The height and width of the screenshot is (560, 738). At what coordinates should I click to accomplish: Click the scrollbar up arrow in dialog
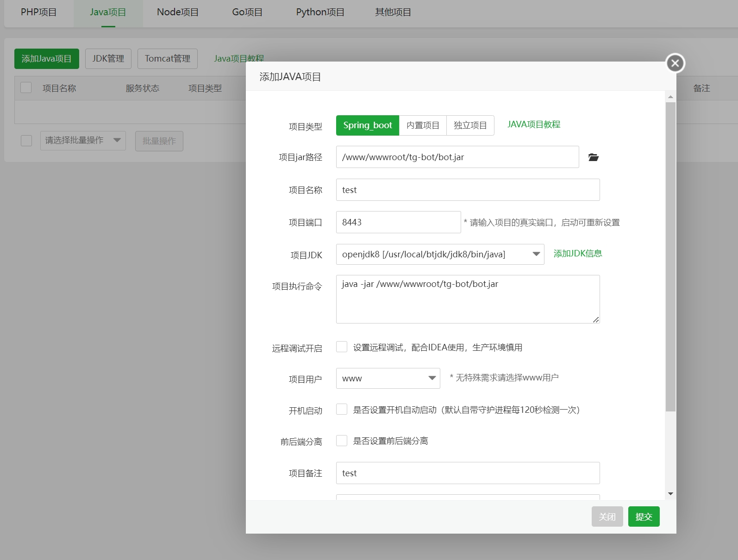coord(670,97)
